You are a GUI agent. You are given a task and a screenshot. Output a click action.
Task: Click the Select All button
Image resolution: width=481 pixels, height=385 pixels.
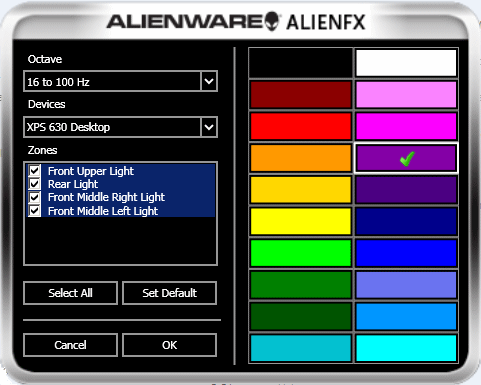(x=70, y=293)
